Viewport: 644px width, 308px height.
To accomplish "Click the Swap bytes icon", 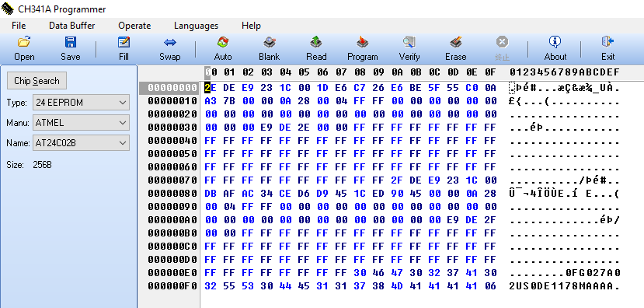I will click(169, 42).
